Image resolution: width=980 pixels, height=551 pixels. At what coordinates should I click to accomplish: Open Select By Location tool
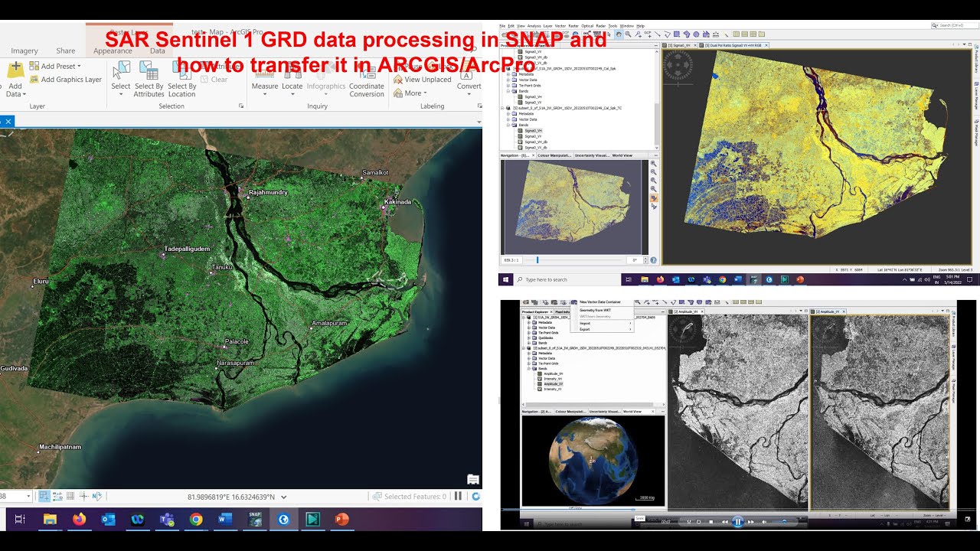coord(182,80)
